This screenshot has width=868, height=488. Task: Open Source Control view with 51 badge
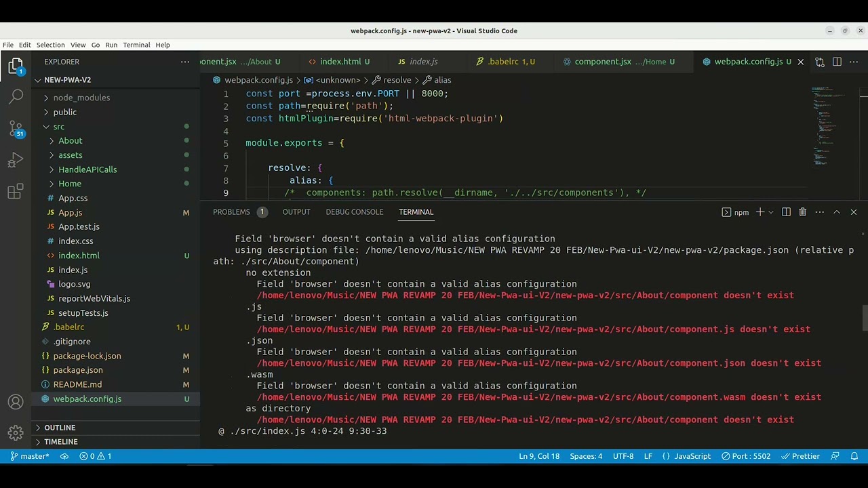(x=16, y=129)
